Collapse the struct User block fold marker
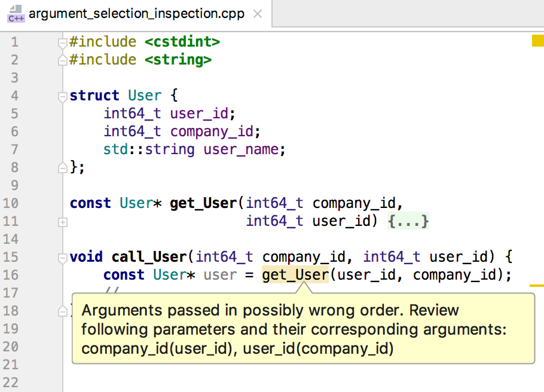The image size is (544, 392). (x=62, y=96)
